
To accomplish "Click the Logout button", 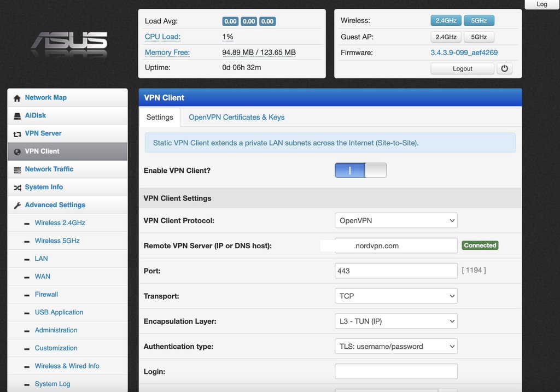I will point(462,69).
